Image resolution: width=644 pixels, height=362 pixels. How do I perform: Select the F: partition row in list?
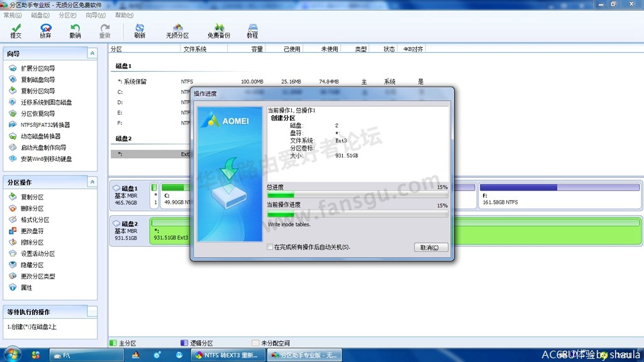pyautogui.click(x=151, y=123)
